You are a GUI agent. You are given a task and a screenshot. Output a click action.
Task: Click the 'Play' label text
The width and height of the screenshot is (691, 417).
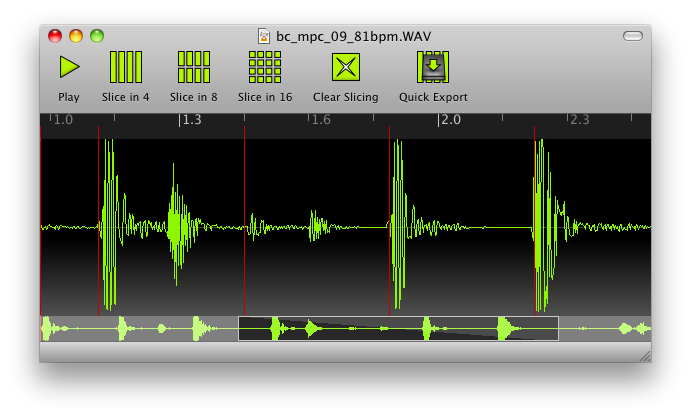pyautogui.click(x=69, y=97)
